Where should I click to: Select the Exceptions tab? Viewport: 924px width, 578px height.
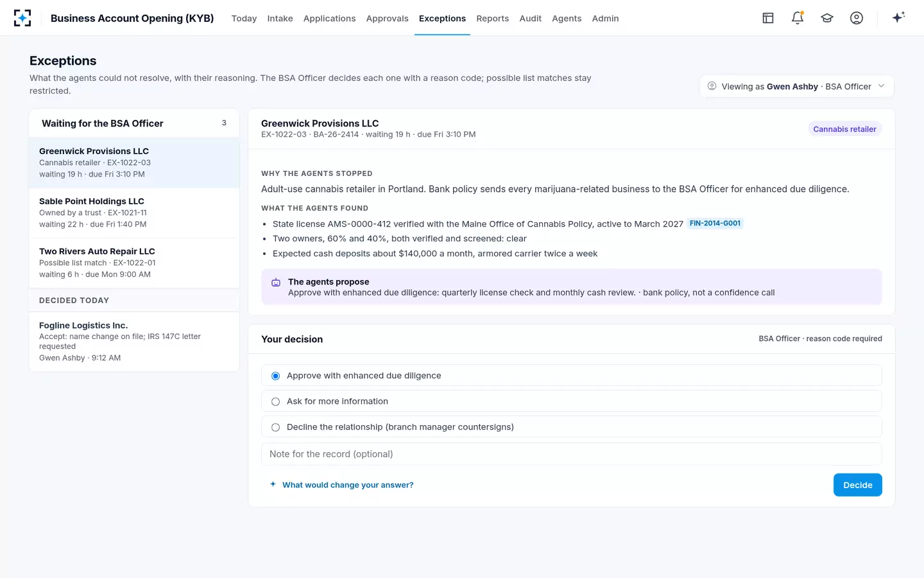[442, 19]
